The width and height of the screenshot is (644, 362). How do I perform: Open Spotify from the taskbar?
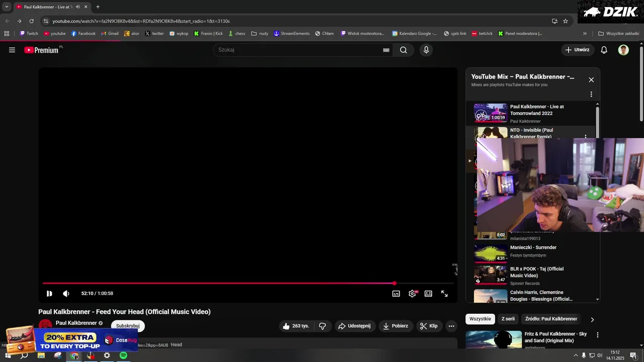click(123, 355)
